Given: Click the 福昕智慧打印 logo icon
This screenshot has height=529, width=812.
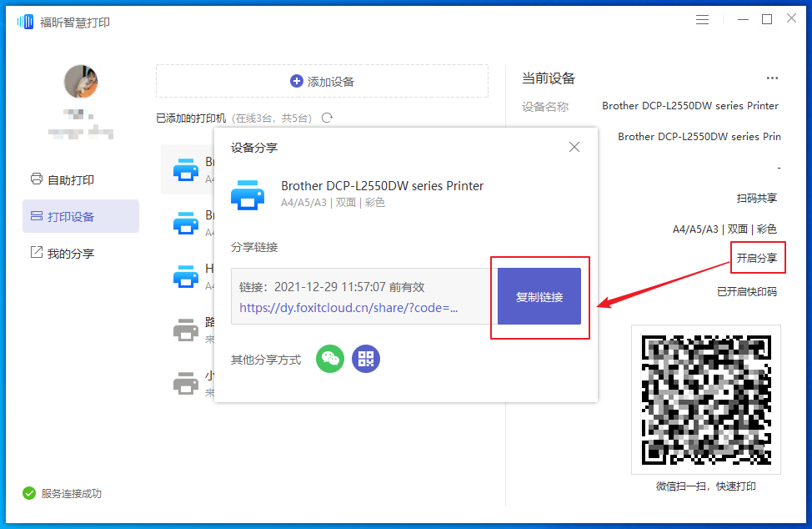Looking at the screenshot, I should point(24,20).
